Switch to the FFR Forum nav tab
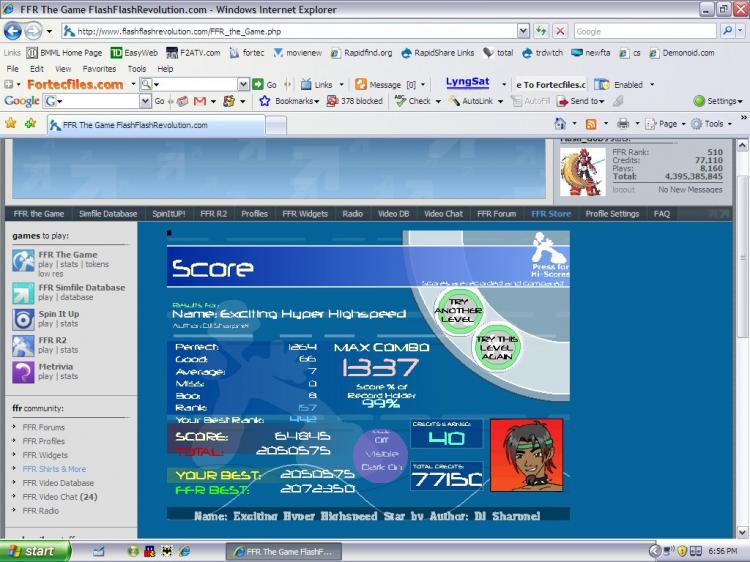Image resolution: width=750 pixels, height=562 pixels. (496, 213)
